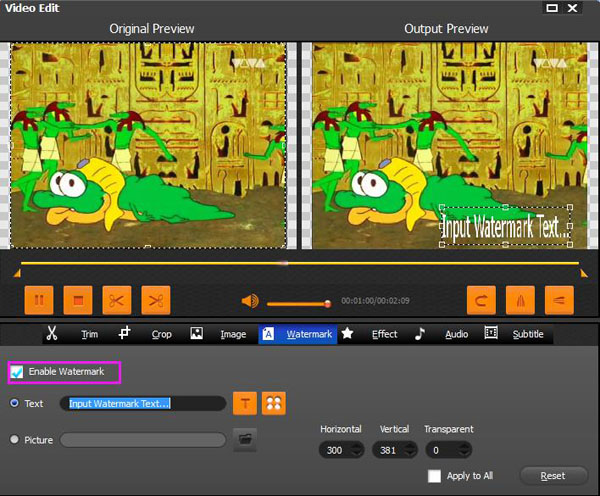600x496 pixels.
Task: Click the Reset button
Action: [553, 476]
